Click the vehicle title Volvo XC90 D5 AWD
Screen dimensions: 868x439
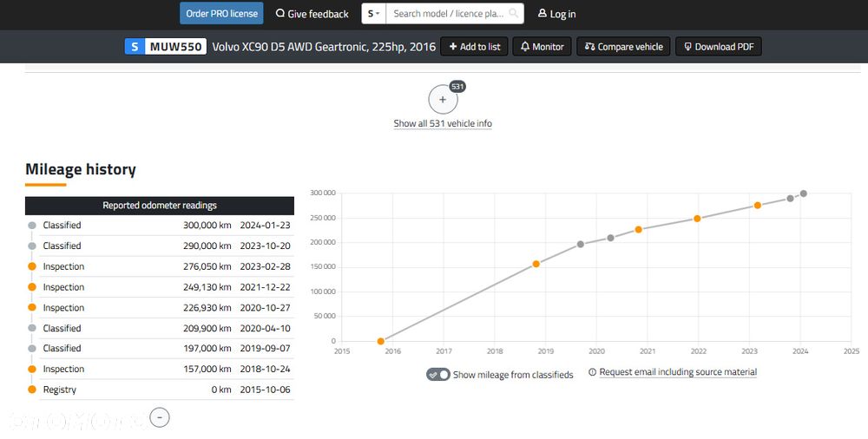324,47
